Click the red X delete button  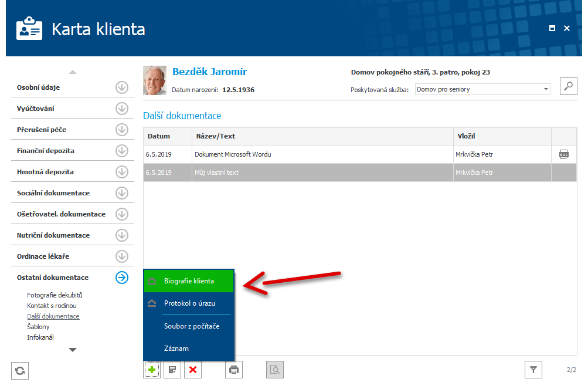click(x=193, y=370)
